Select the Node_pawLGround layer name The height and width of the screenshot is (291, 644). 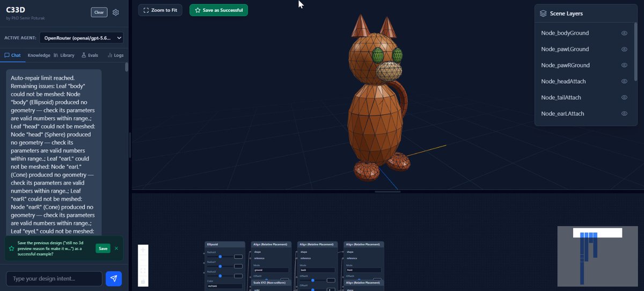[x=565, y=49]
